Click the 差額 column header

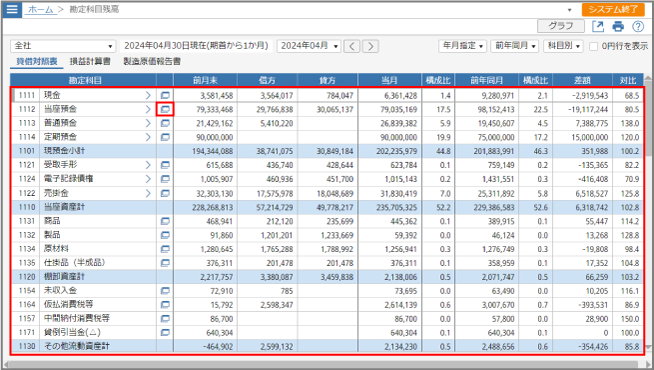coord(582,80)
